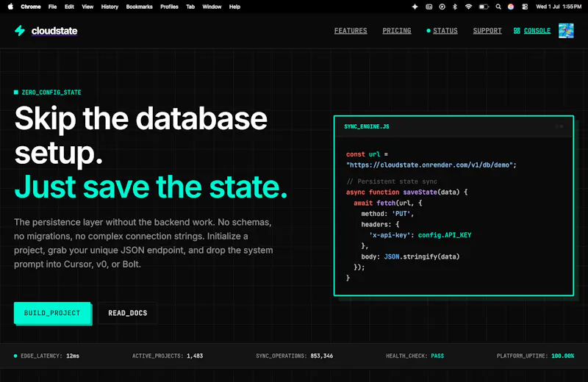Open Spotlight search in menu bar
This screenshot has height=382, width=588.
498,7
